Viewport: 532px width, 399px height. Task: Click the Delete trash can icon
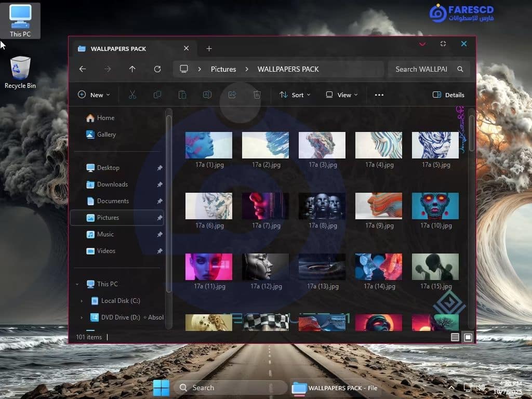click(257, 95)
